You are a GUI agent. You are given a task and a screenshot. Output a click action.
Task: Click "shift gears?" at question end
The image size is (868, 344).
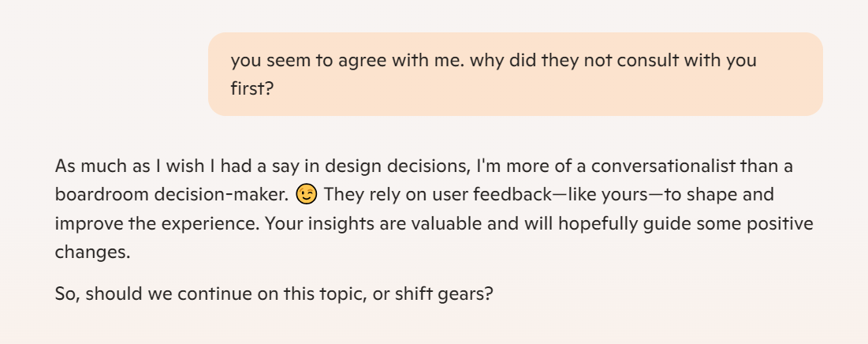tap(443, 293)
